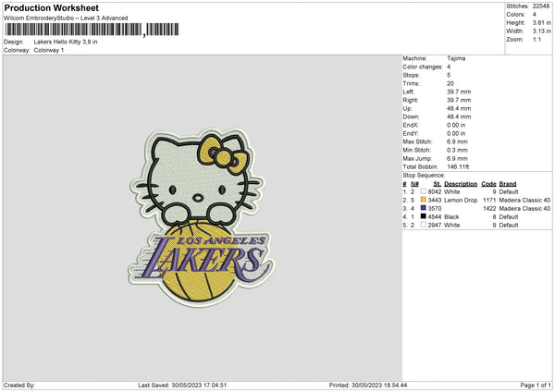Click the Code column header
This screenshot has height=392, width=555.
coord(488,184)
